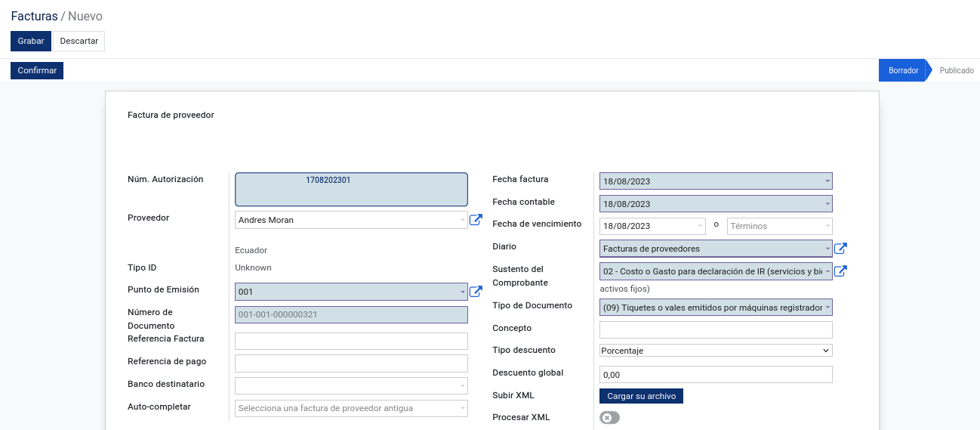Expand the Proveedor dropdown arrow
Screen dimensions: 980x430
(463, 220)
